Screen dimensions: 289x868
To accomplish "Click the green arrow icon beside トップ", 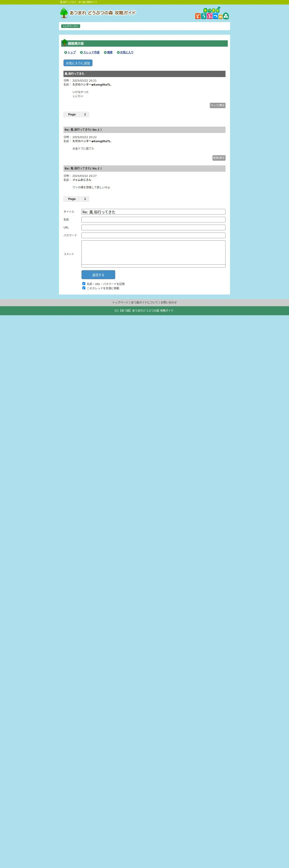I will coord(65,53).
